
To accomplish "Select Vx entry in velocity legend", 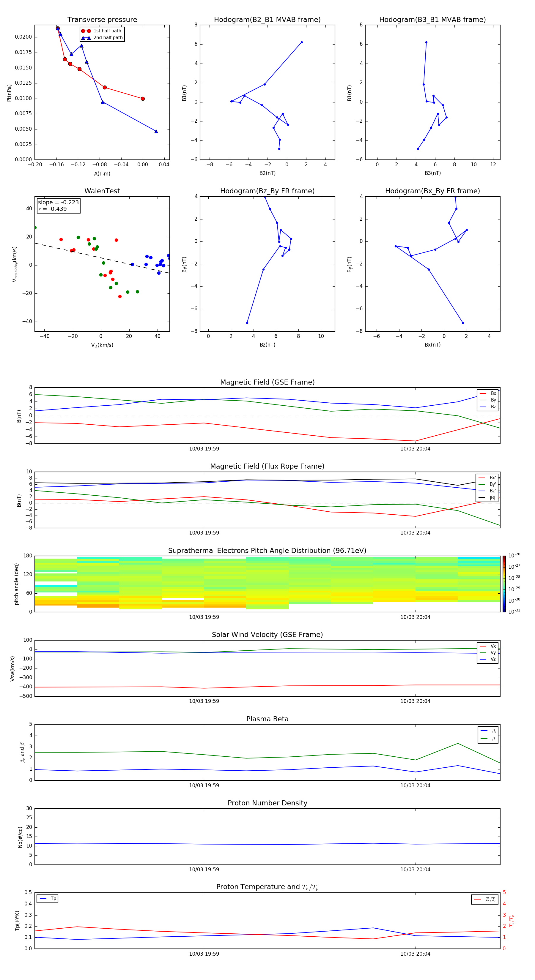I will 488,646.
